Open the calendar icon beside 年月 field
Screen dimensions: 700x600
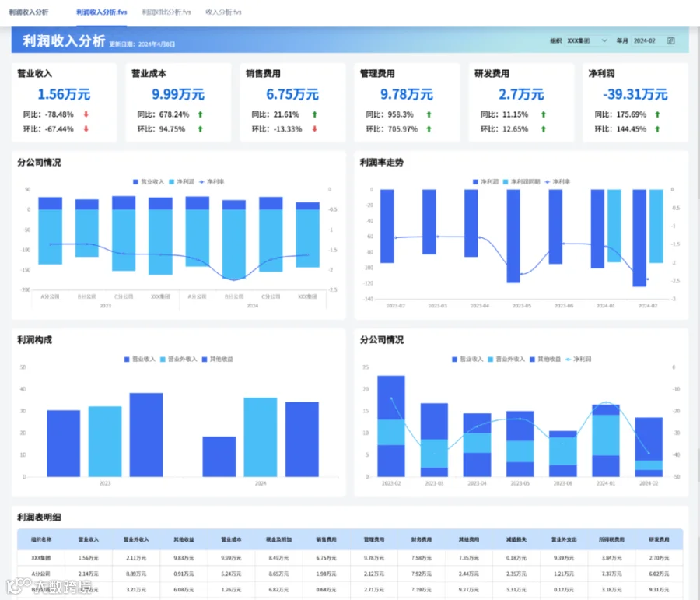[x=670, y=40]
